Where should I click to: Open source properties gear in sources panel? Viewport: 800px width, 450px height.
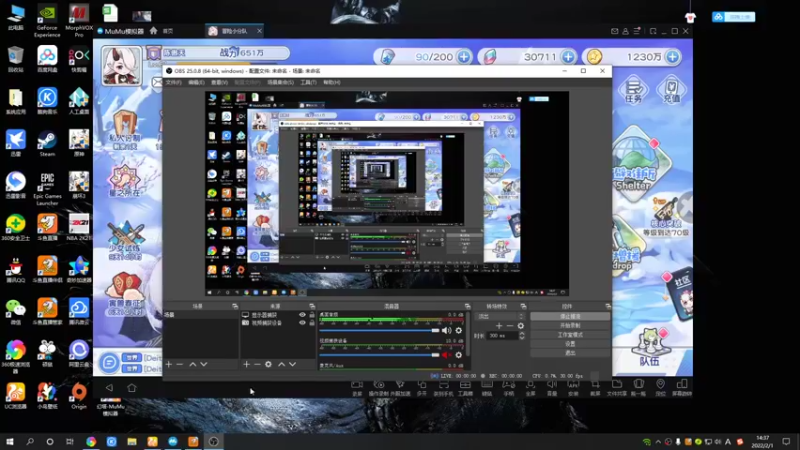268,364
